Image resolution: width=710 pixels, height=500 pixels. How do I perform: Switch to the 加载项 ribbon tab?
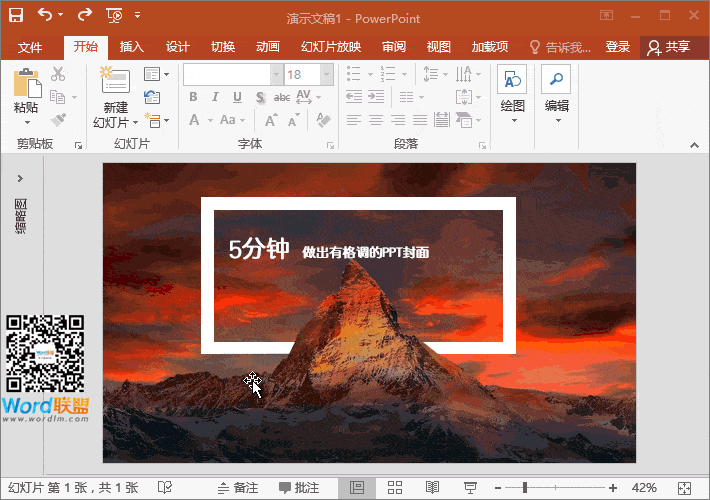(489, 47)
